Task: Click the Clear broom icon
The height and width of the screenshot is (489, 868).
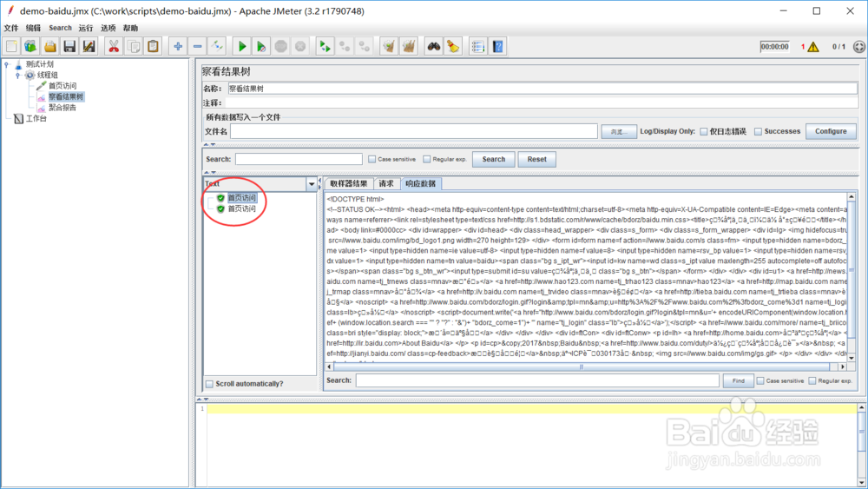Action: 389,47
